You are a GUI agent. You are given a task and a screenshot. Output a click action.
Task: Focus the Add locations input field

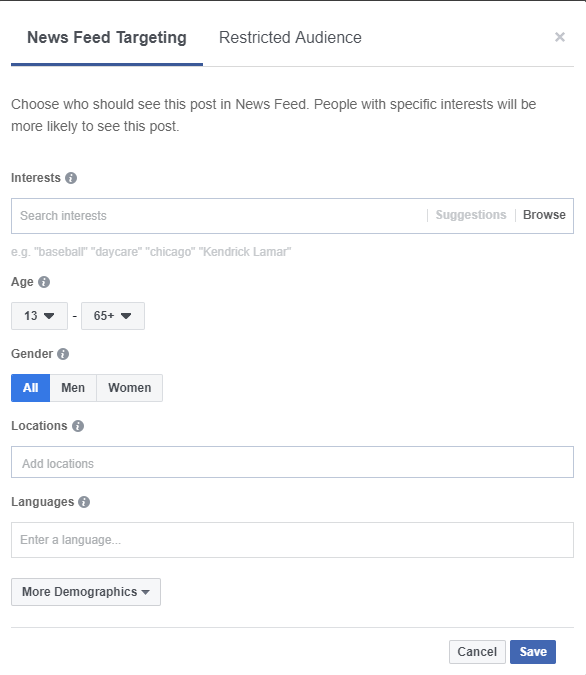pos(292,462)
